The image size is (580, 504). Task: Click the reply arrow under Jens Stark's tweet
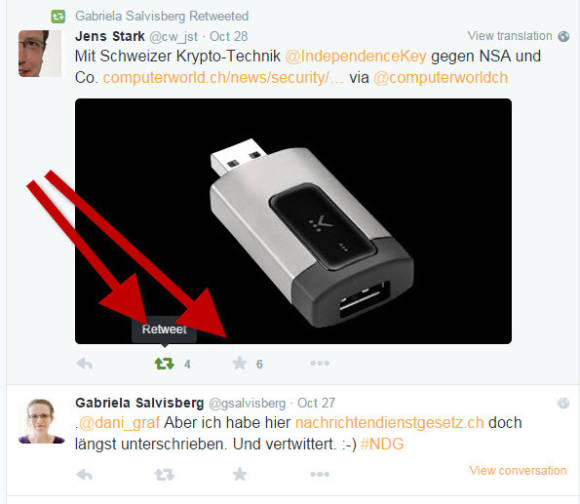click(84, 364)
